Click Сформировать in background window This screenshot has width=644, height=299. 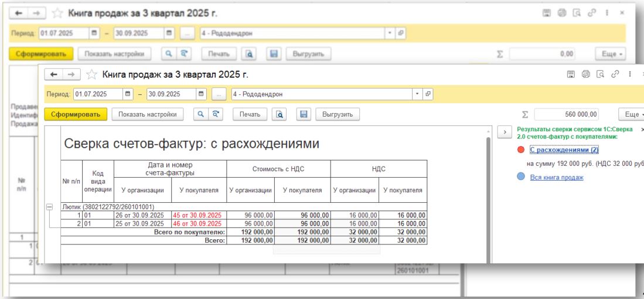coord(41,54)
